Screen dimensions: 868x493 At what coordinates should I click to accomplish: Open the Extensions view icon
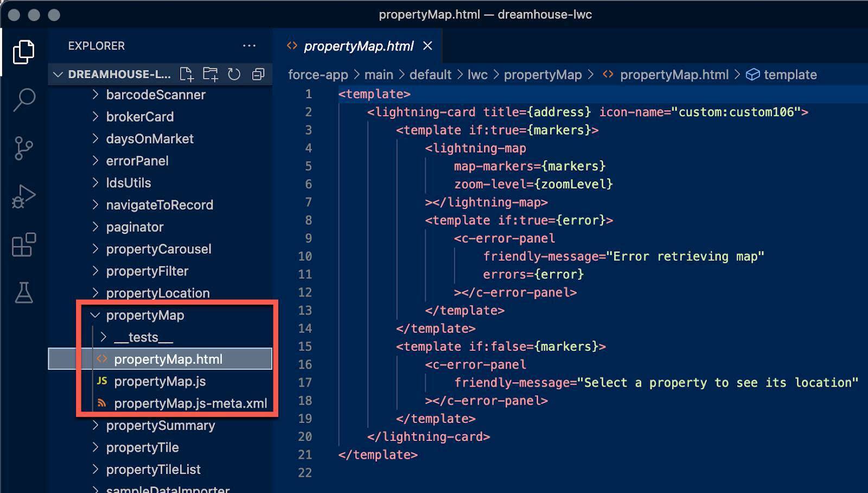click(x=23, y=245)
